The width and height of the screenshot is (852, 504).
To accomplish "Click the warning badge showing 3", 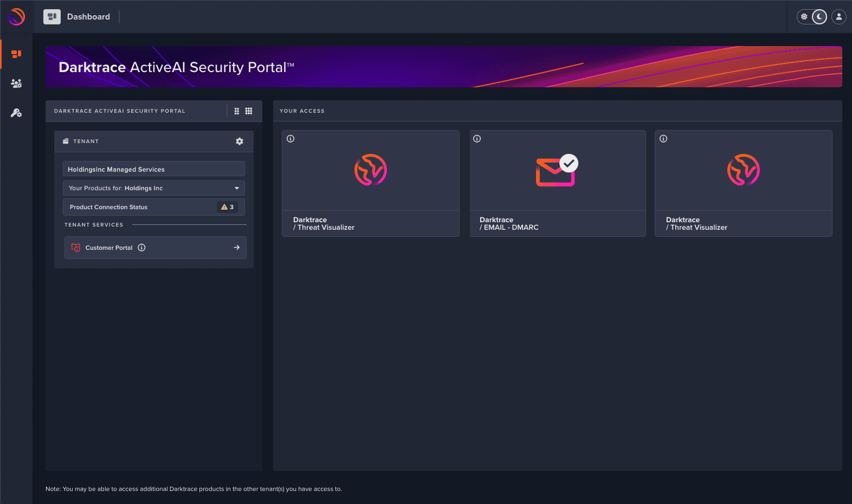I will (228, 207).
